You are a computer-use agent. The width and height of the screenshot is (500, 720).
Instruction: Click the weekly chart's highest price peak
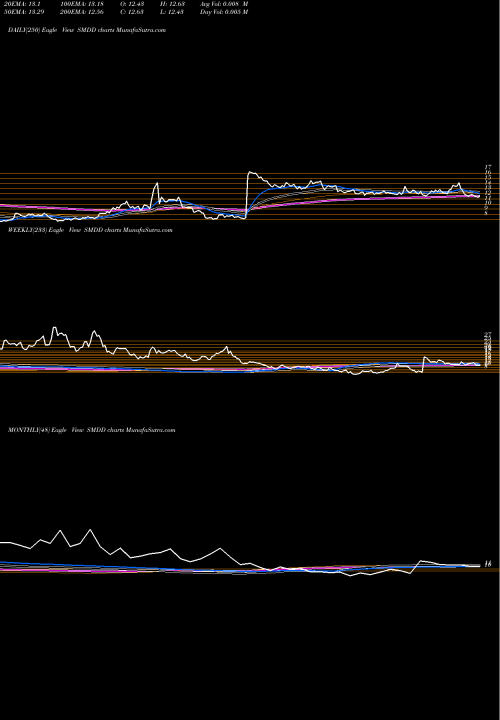[x=55, y=328]
